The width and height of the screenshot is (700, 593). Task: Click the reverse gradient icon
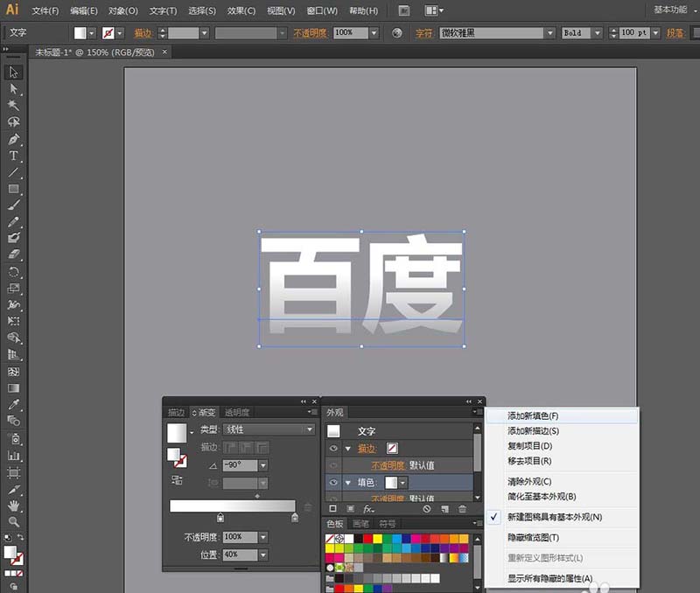pos(177,480)
